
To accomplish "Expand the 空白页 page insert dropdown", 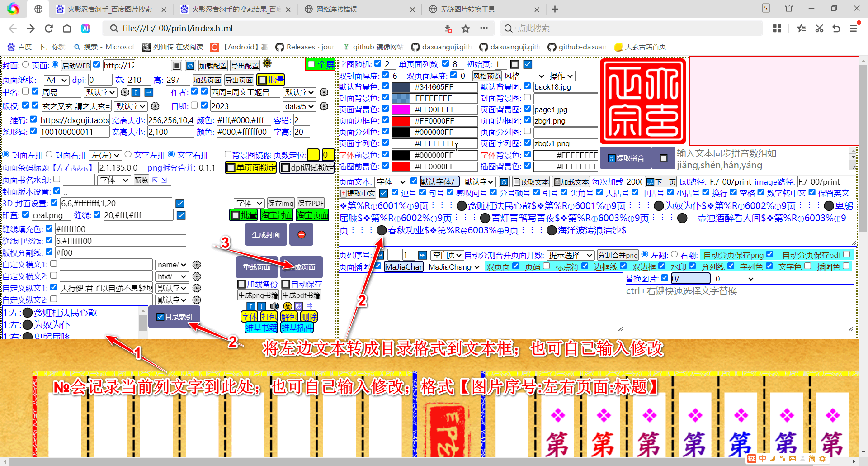I will [x=447, y=255].
